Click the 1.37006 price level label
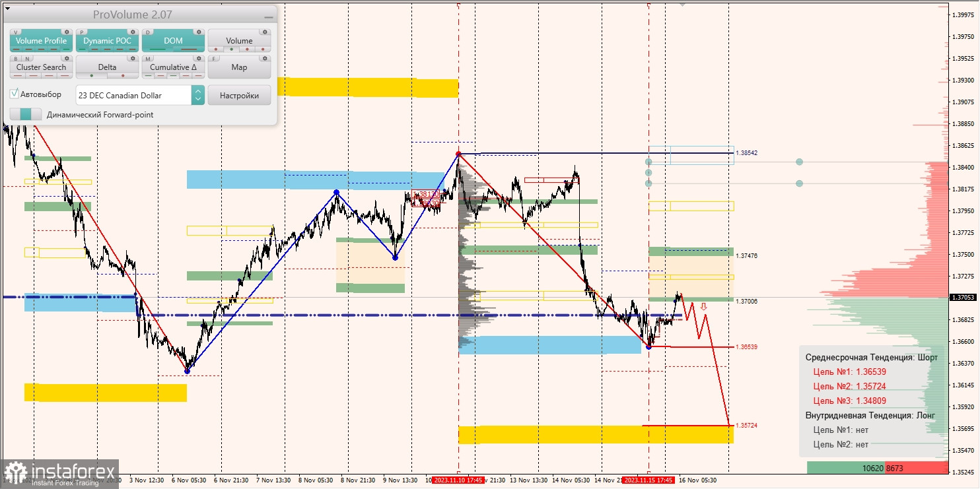The height and width of the screenshot is (489, 980). coord(747,301)
